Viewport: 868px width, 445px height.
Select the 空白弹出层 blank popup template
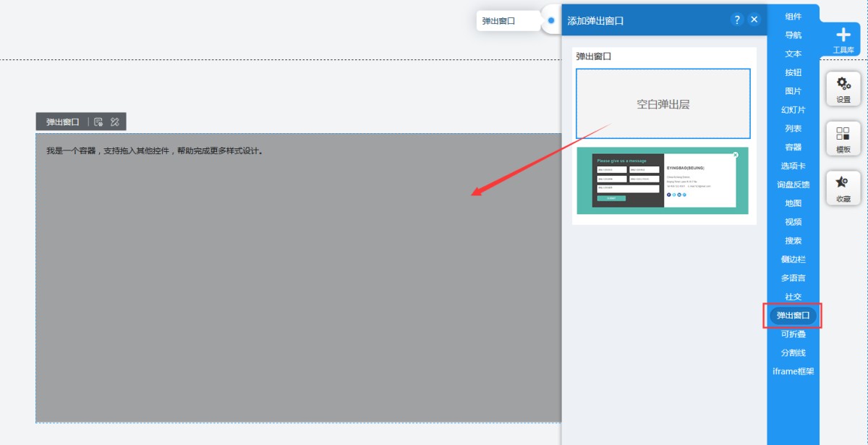[x=663, y=104]
